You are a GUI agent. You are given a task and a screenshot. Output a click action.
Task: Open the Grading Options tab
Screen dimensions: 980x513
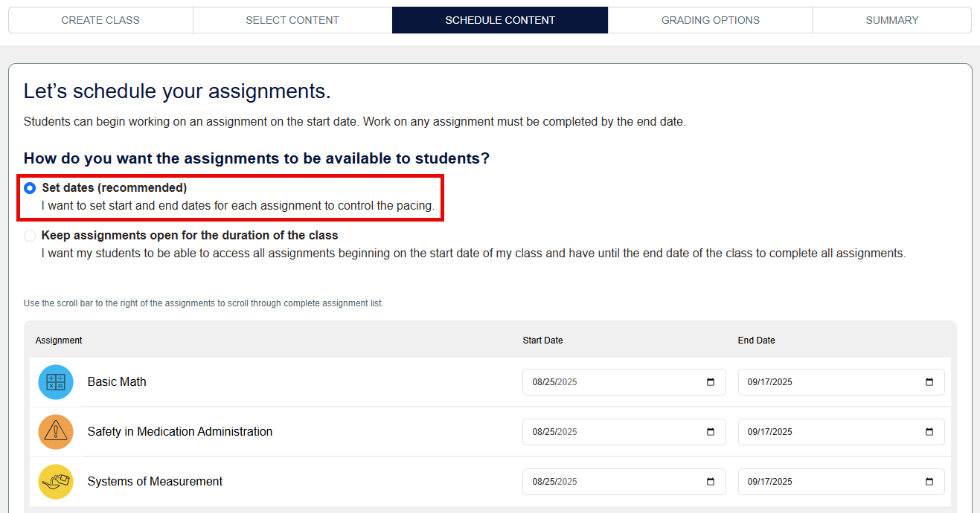(711, 20)
